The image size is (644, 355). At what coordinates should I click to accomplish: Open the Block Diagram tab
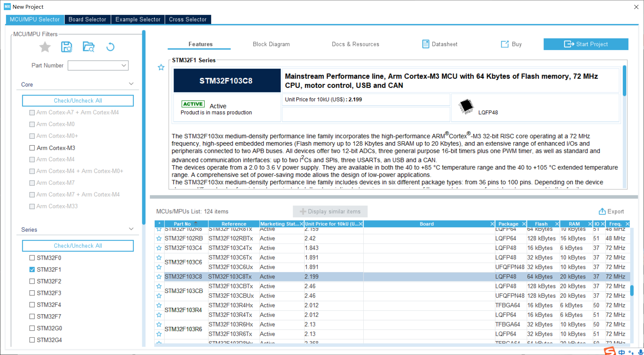(x=271, y=44)
